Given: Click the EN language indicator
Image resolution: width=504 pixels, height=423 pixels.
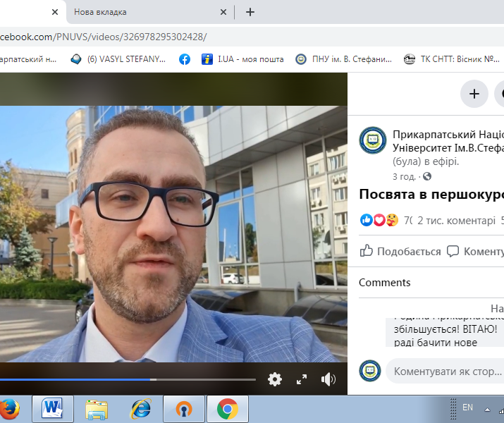Looking at the screenshot, I should 467,407.
